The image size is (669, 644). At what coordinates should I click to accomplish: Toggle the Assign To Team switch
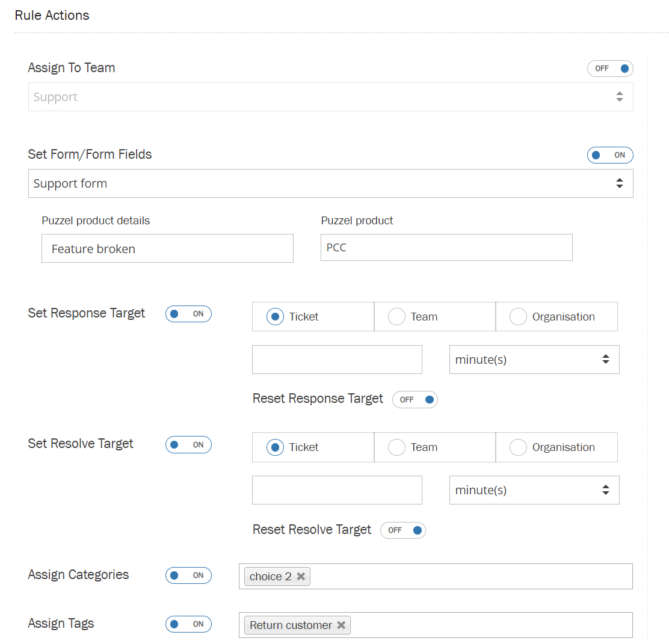point(610,69)
